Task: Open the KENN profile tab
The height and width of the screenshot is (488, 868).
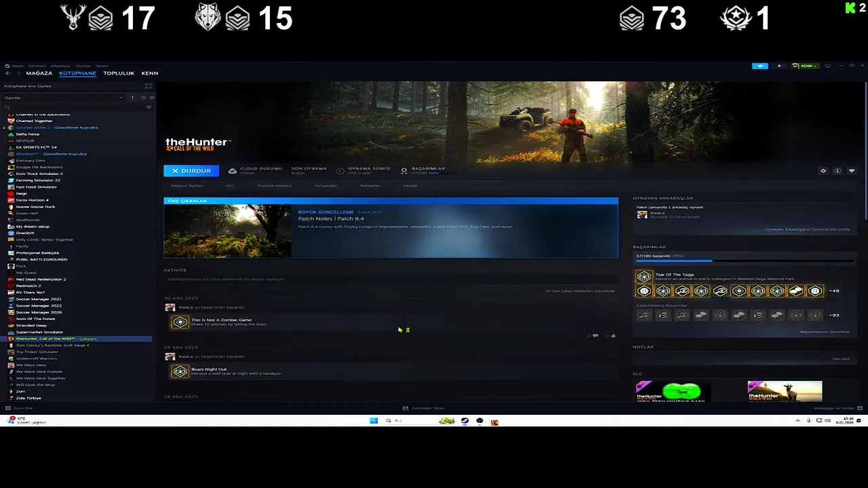Action: click(x=150, y=73)
